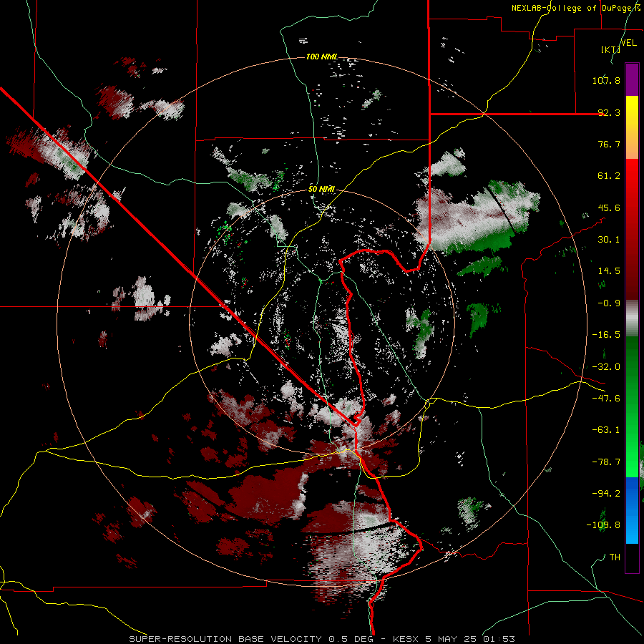Select the 45.6 velocity scale value
Viewport: 644px width, 644px height.
point(609,208)
